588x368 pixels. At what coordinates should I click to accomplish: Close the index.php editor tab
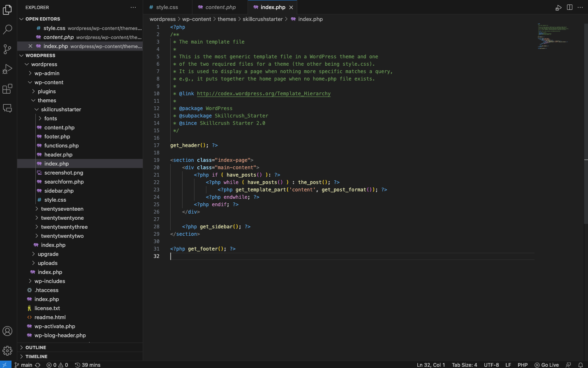click(x=291, y=7)
